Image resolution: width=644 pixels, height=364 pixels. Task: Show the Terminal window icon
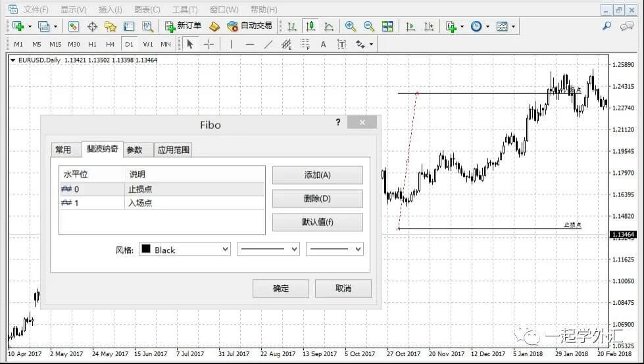tap(129, 27)
